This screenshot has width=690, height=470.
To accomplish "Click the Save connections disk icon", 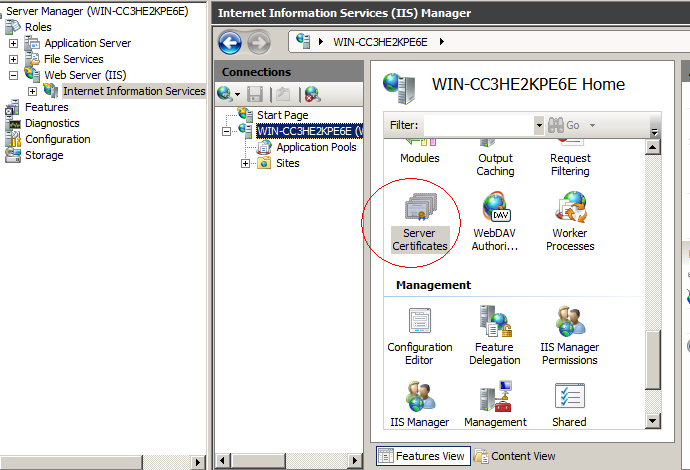I will 255,94.
